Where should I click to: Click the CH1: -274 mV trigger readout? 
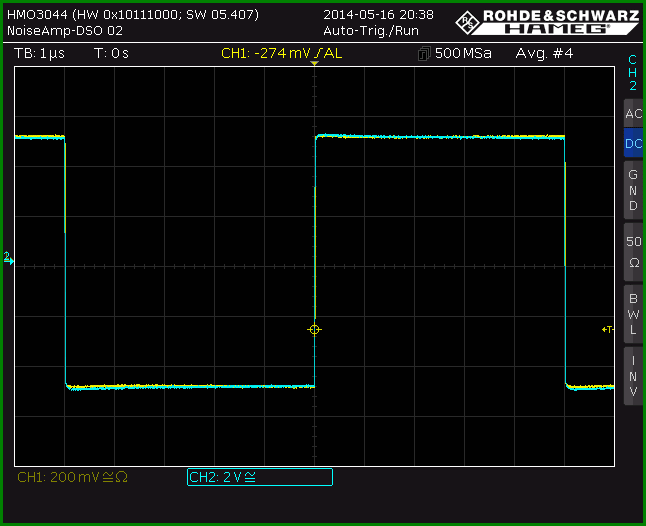tap(281, 54)
